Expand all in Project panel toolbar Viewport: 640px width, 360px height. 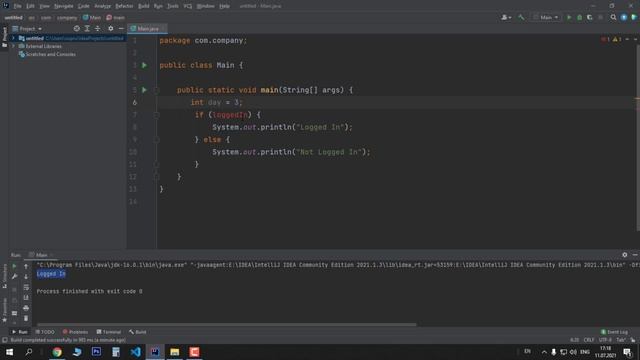pyautogui.click(x=87, y=29)
